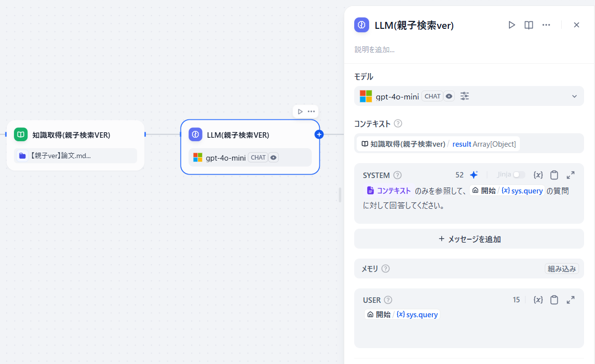Image resolution: width=595 pixels, height=364 pixels.
Task: Select the context variable 知識取得(親子検索ver) result
Action: tap(438, 144)
